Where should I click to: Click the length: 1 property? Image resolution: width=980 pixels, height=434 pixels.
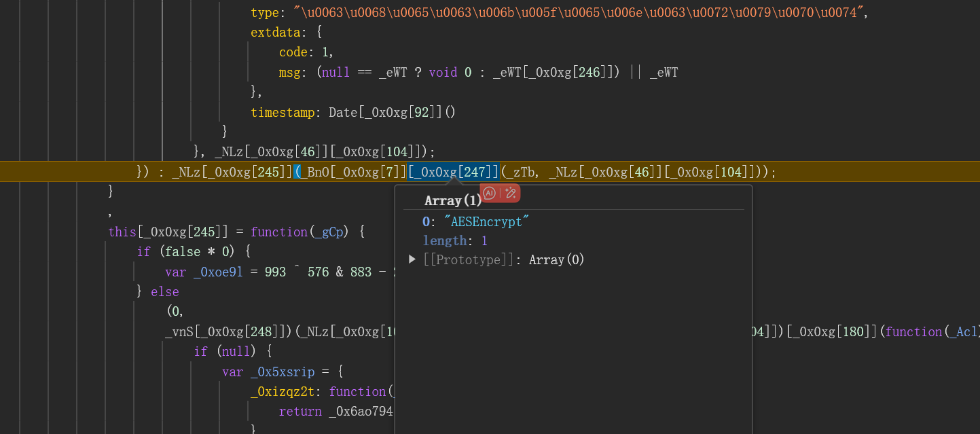pyautogui.click(x=455, y=240)
